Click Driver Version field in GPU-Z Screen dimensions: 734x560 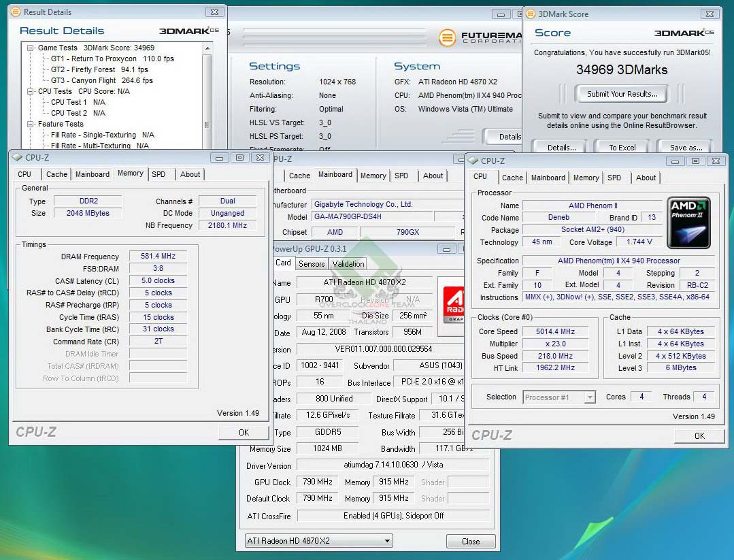[x=393, y=465]
